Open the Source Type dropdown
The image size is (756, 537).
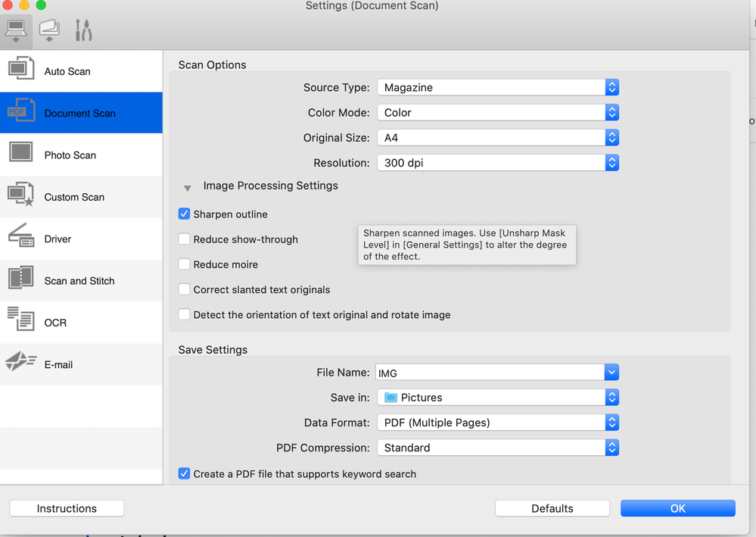[x=498, y=88]
